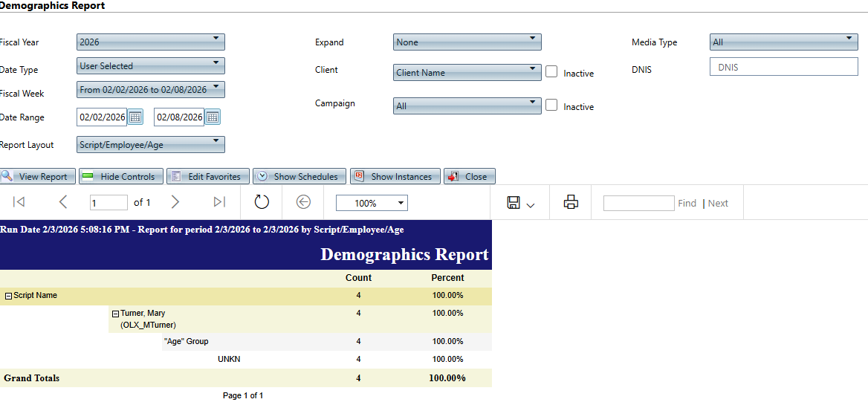Collapse the Turner, Mary employee row
868x405 pixels.
click(x=116, y=314)
